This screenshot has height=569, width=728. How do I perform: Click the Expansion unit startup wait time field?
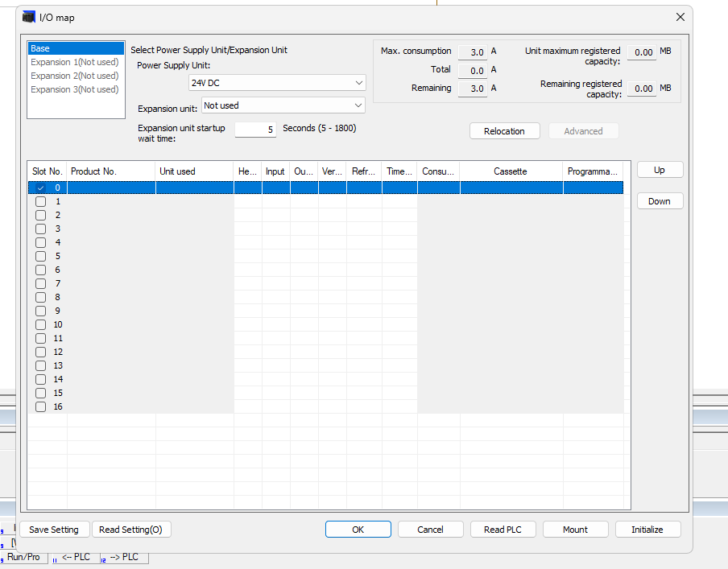255,130
